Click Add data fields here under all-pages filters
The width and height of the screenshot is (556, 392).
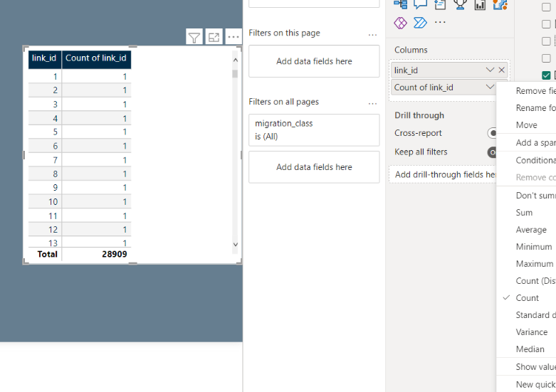(x=314, y=167)
